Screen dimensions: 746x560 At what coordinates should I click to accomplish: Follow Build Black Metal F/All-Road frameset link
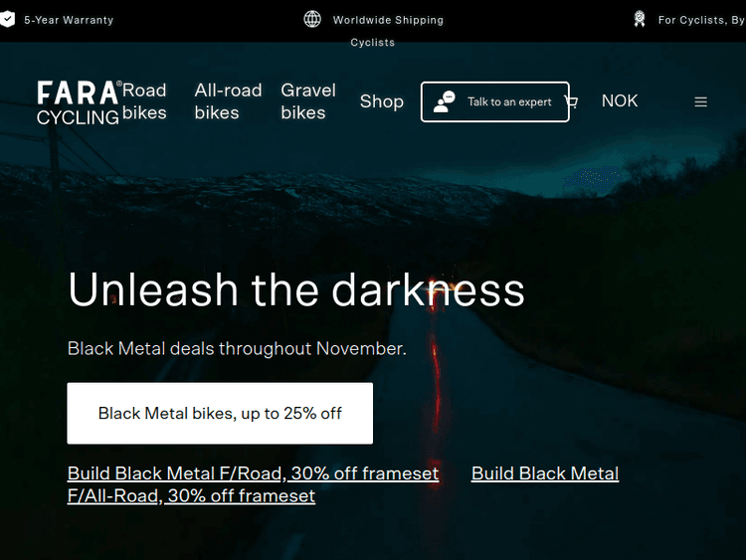click(x=545, y=473)
